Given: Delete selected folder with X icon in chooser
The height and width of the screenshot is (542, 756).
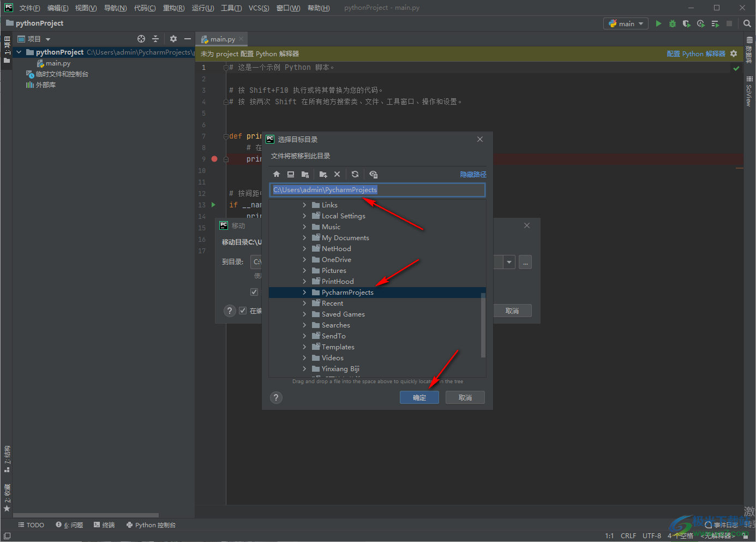Looking at the screenshot, I should pyautogui.click(x=337, y=174).
